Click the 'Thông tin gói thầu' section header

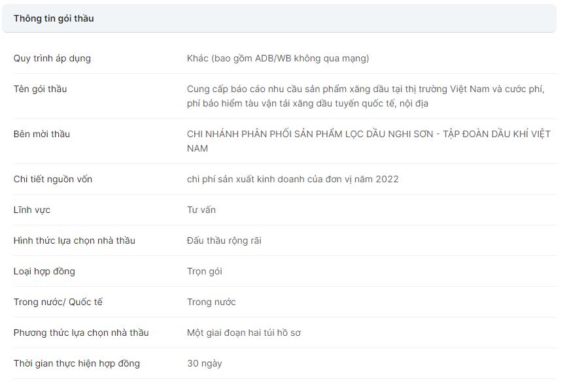click(54, 18)
